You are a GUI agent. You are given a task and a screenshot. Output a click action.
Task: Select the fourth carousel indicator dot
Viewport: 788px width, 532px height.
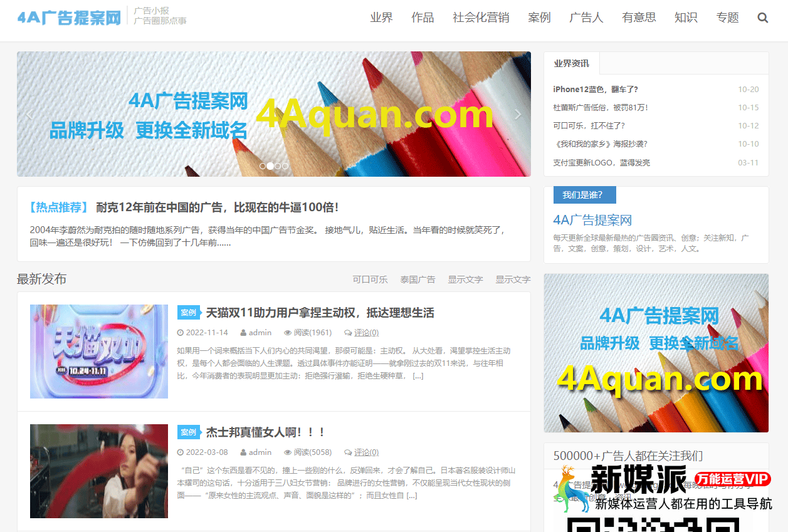click(x=285, y=166)
